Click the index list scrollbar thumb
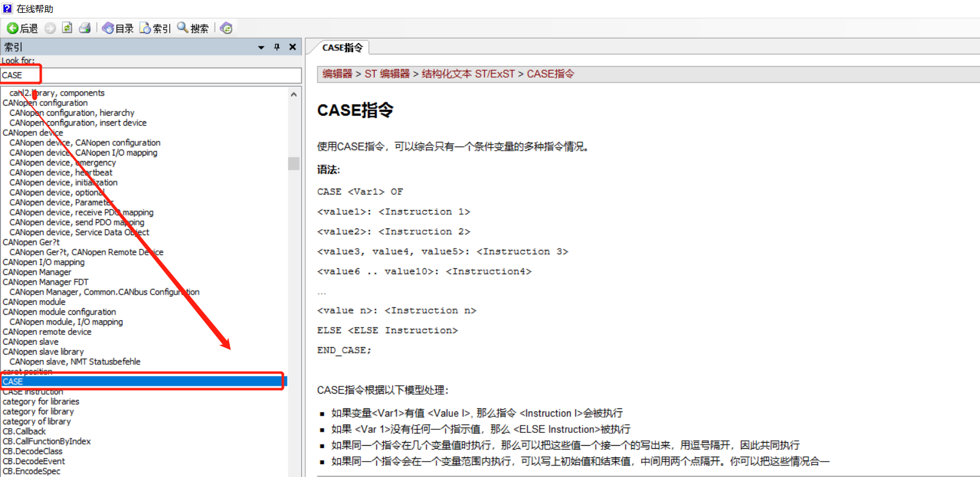Image resolution: width=980 pixels, height=477 pixels. pyautogui.click(x=294, y=163)
